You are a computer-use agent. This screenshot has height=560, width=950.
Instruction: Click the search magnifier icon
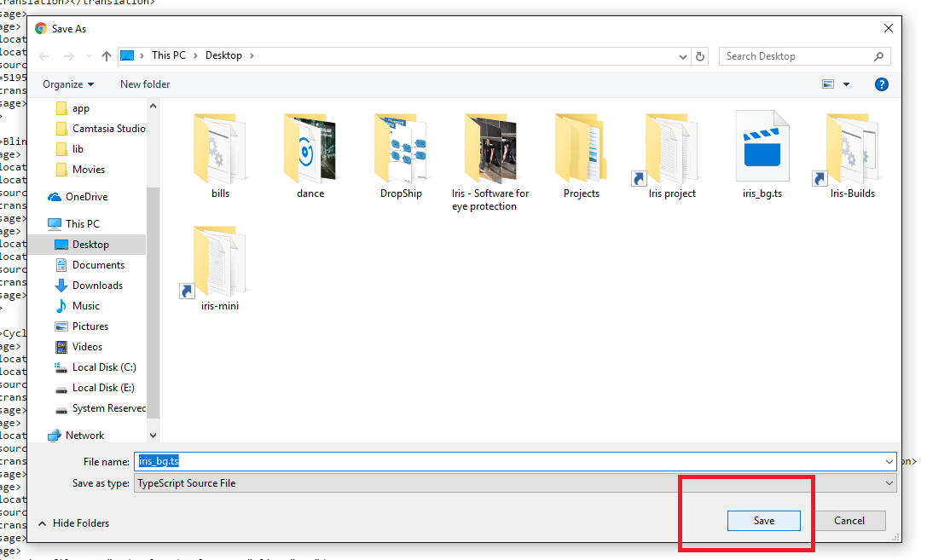(x=878, y=56)
